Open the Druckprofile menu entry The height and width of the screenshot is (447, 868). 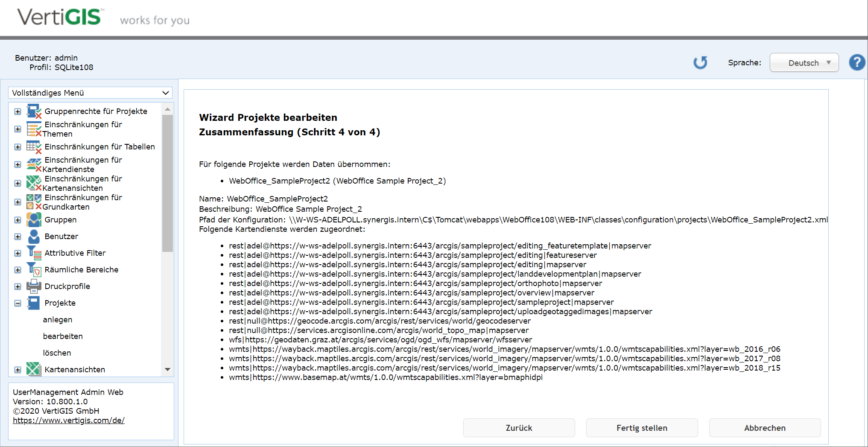point(67,286)
